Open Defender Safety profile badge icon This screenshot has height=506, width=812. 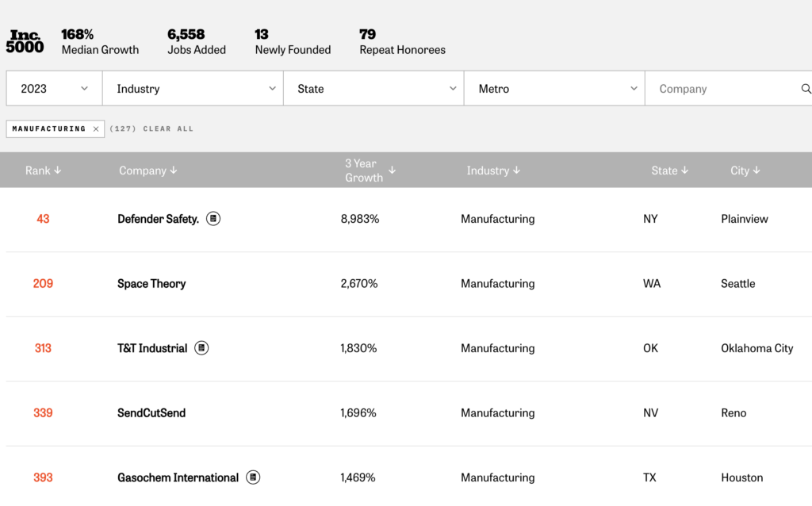pyautogui.click(x=213, y=219)
